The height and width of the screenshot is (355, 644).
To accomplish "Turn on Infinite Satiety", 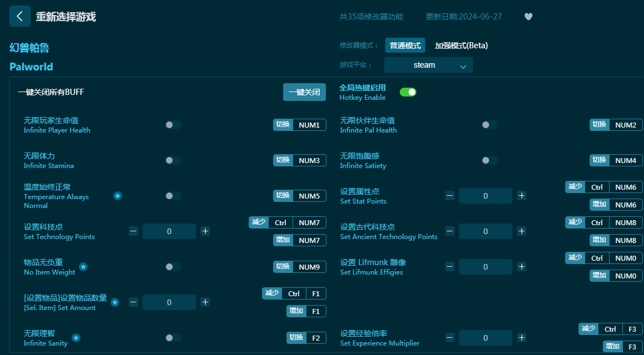I will click(x=490, y=160).
